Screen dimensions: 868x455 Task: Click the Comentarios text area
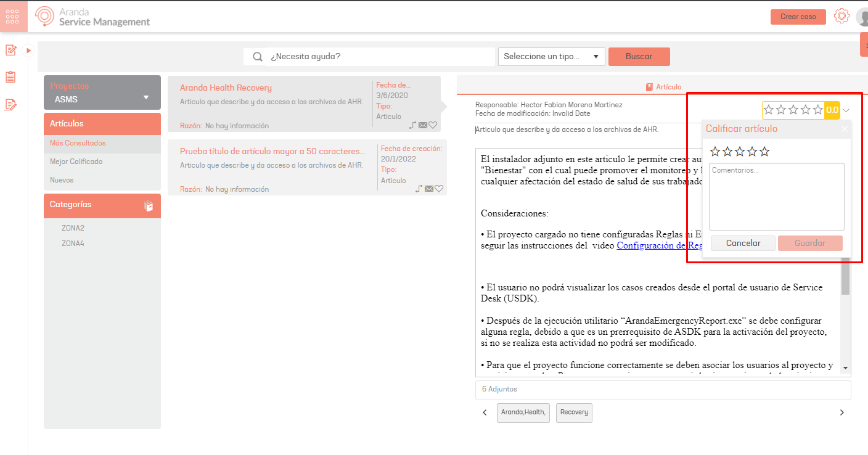click(x=776, y=196)
